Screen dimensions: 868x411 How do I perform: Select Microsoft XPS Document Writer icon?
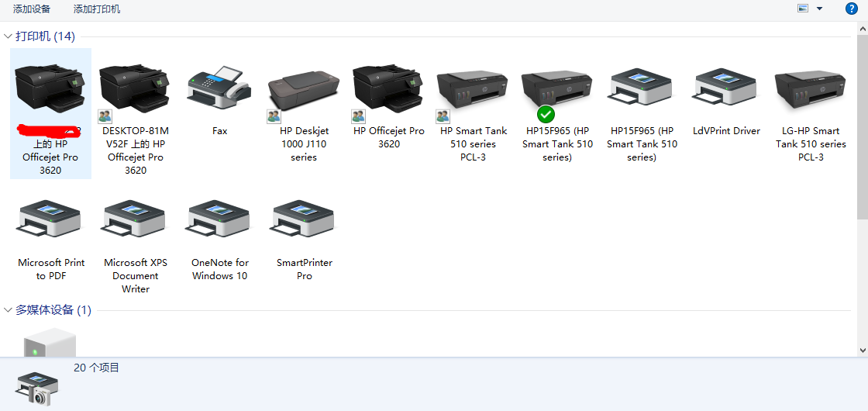135,225
